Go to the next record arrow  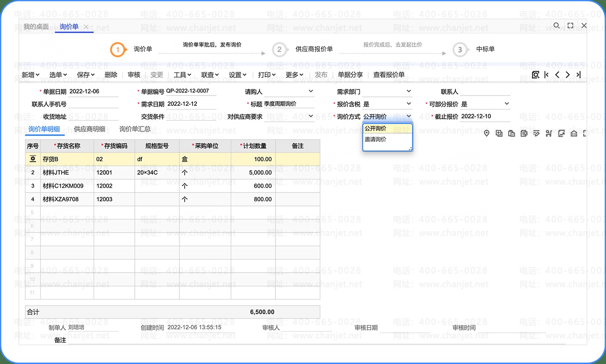[568, 75]
